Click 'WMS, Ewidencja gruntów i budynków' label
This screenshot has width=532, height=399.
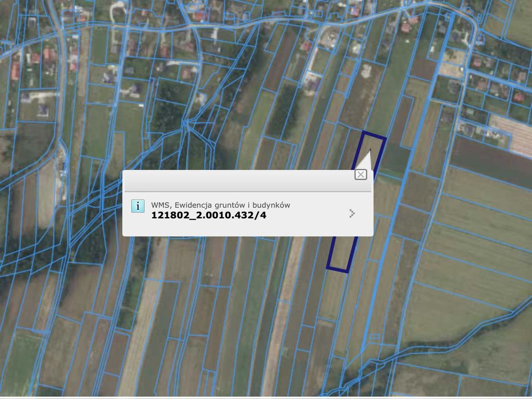(x=221, y=205)
